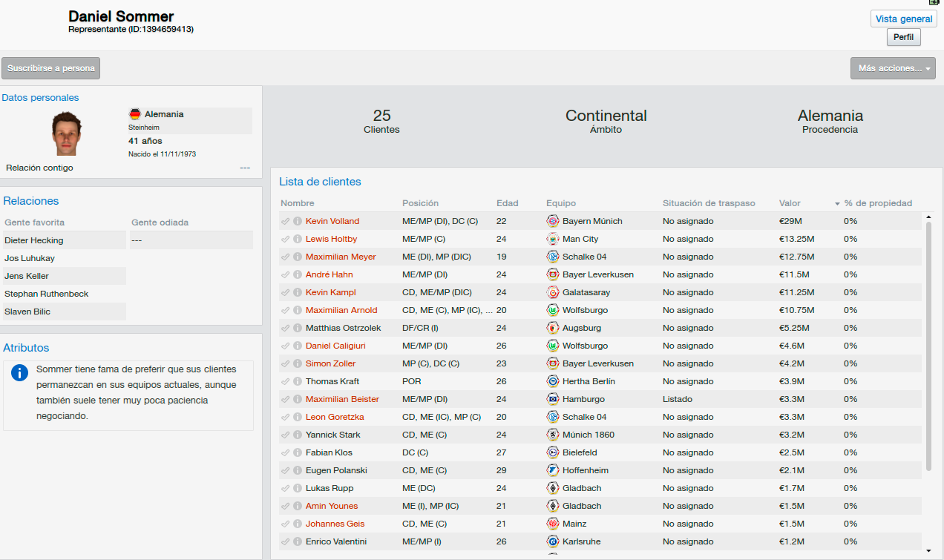Switch to Perfil tab
944x560 pixels.
coord(903,37)
